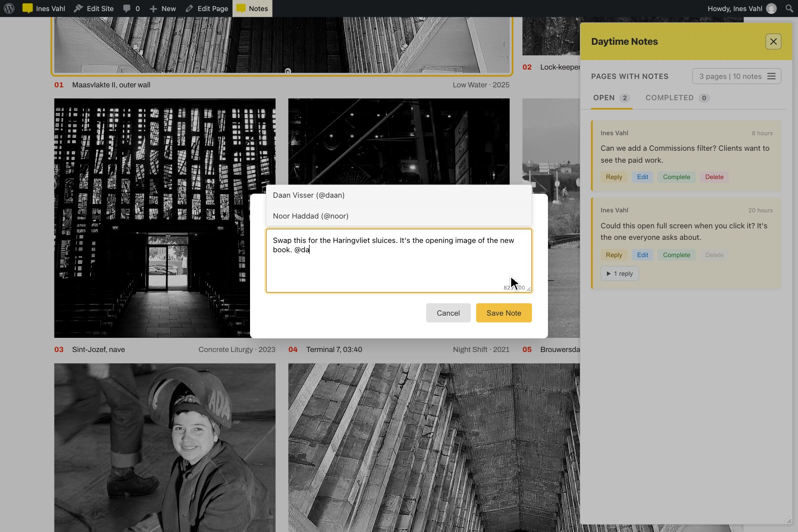Delete the Commissions filter note

(714, 177)
